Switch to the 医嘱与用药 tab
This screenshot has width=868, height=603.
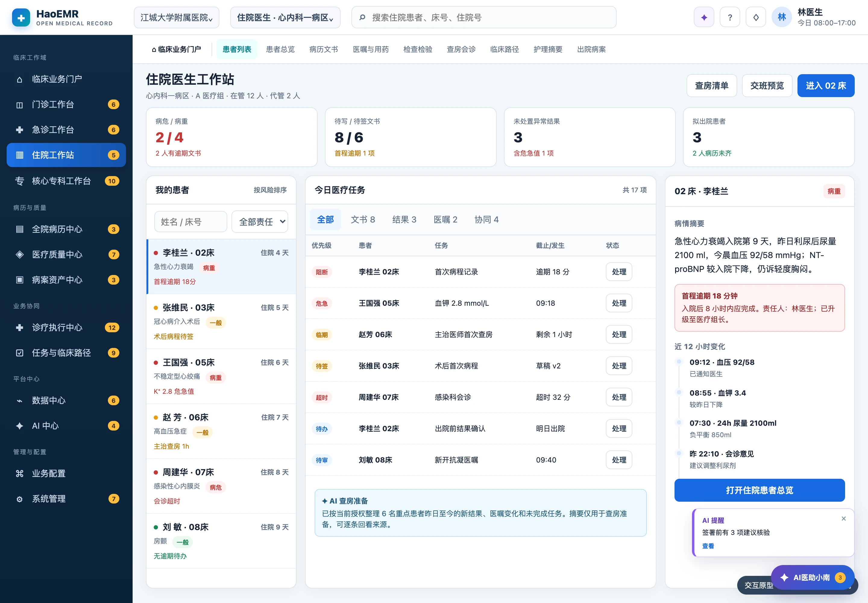coord(370,49)
